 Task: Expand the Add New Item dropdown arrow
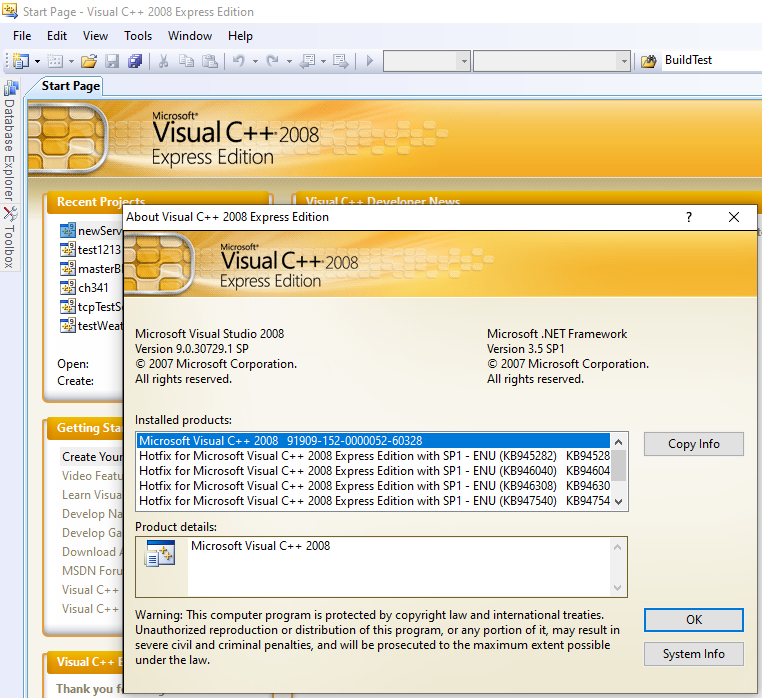coord(71,61)
